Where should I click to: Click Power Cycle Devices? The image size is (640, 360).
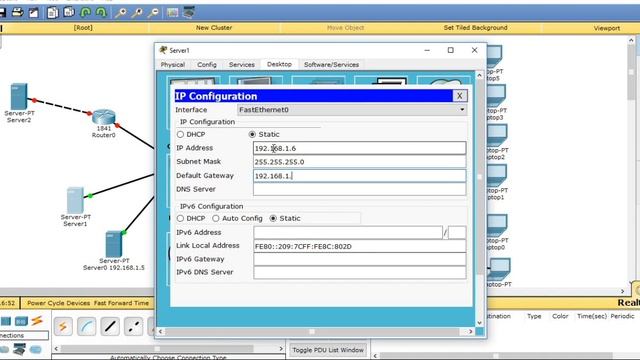click(59, 303)
